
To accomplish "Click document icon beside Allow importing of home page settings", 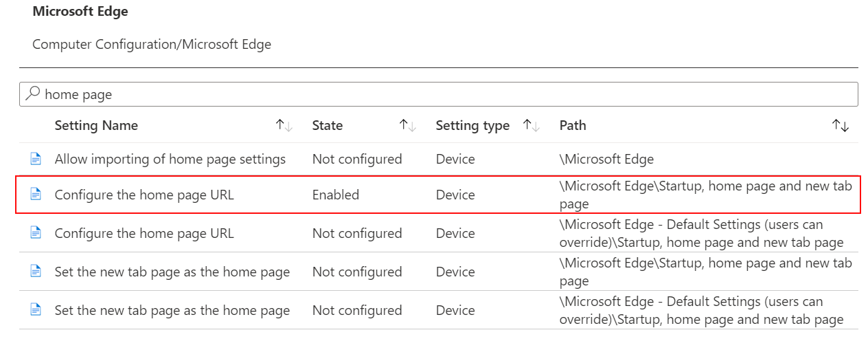I will tap(36, 159).
